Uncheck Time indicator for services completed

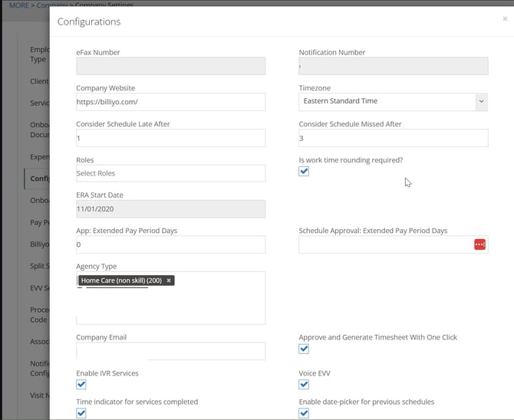tap(81, 413)
